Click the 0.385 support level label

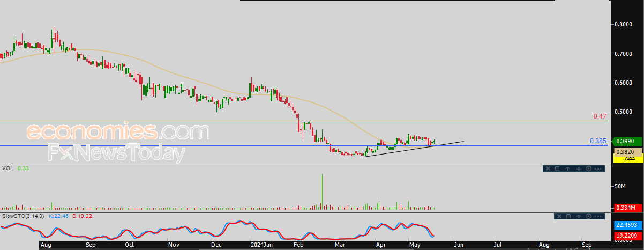coord(597,141)
